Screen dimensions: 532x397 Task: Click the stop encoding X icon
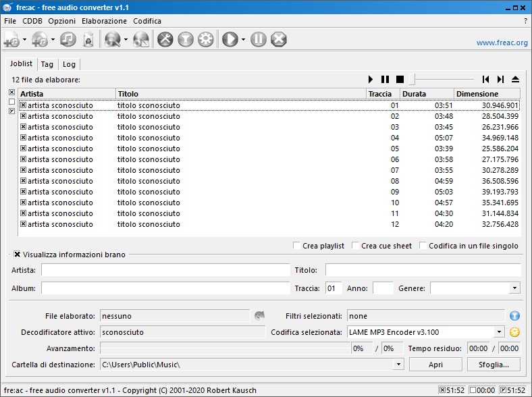279,40
